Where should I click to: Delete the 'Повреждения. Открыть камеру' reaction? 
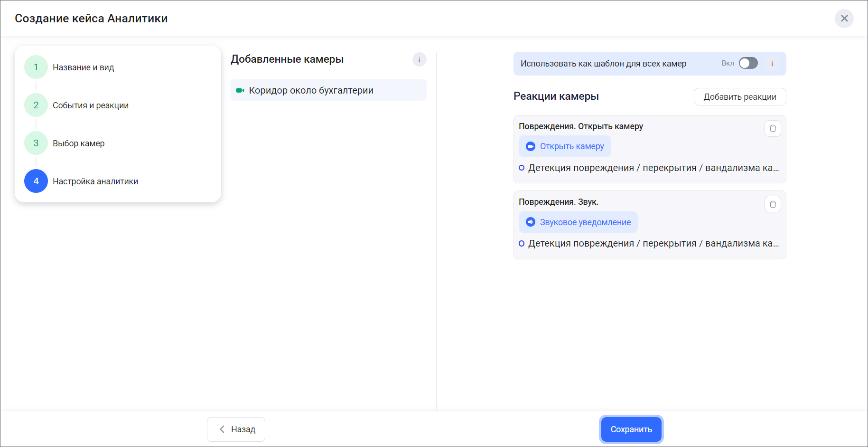coord(773,128)
